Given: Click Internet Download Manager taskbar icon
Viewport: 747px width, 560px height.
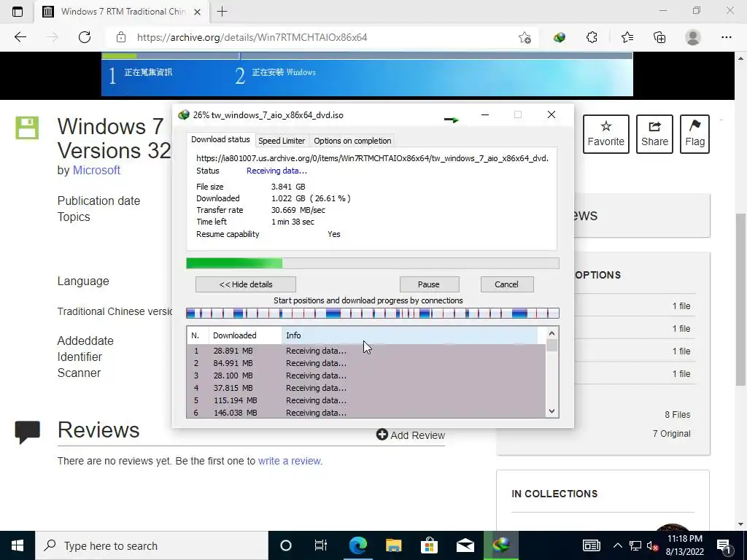Looking at the screenshot, I should [500, 545].
